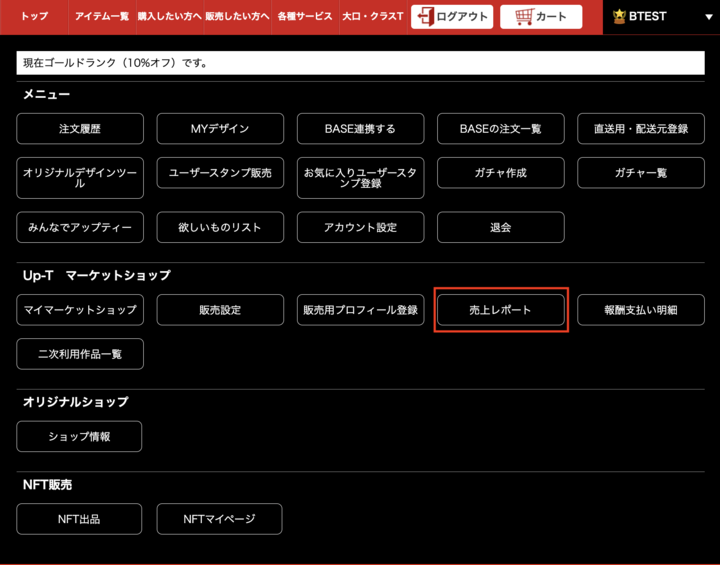View ガチャ一覧
Viewport: 720px width, 565px height.
(641, 173)
